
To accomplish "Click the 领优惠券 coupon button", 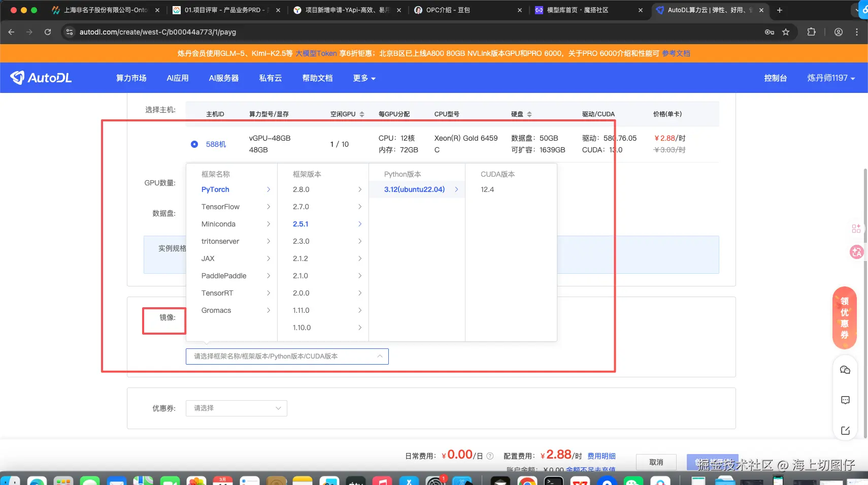I will click(x=845, y=318).
